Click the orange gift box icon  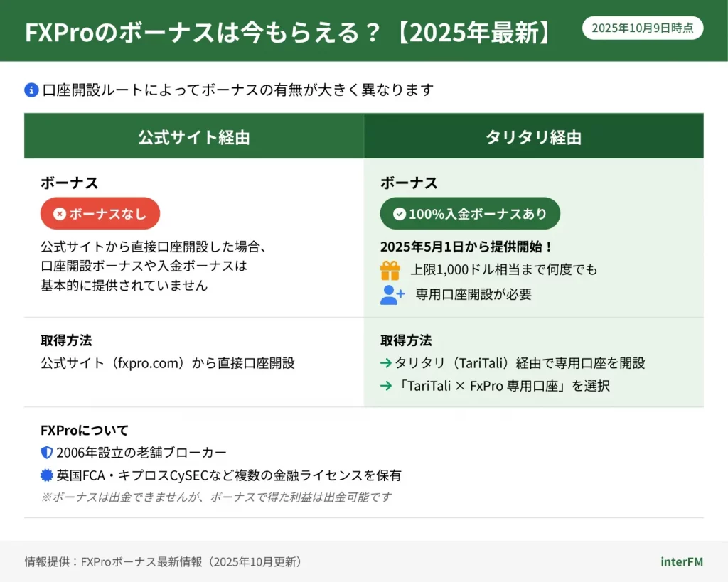pos(390,270)
